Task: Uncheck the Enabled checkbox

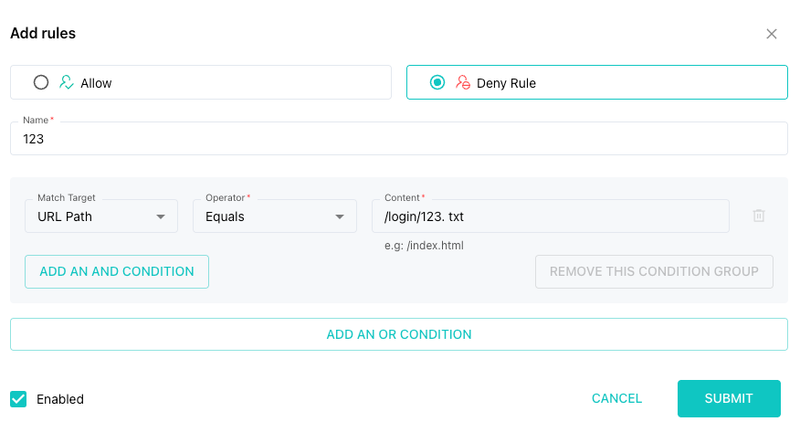Action: [18, 399]
